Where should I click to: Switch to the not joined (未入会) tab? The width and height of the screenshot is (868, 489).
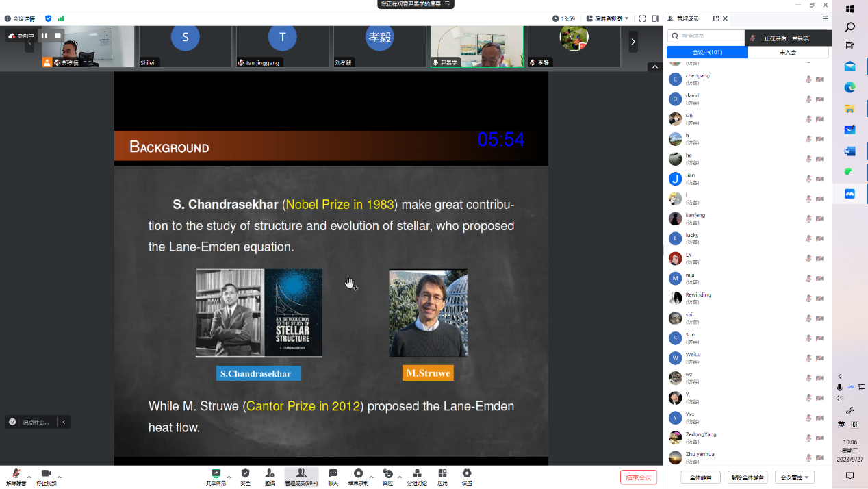tap(788, 52)
